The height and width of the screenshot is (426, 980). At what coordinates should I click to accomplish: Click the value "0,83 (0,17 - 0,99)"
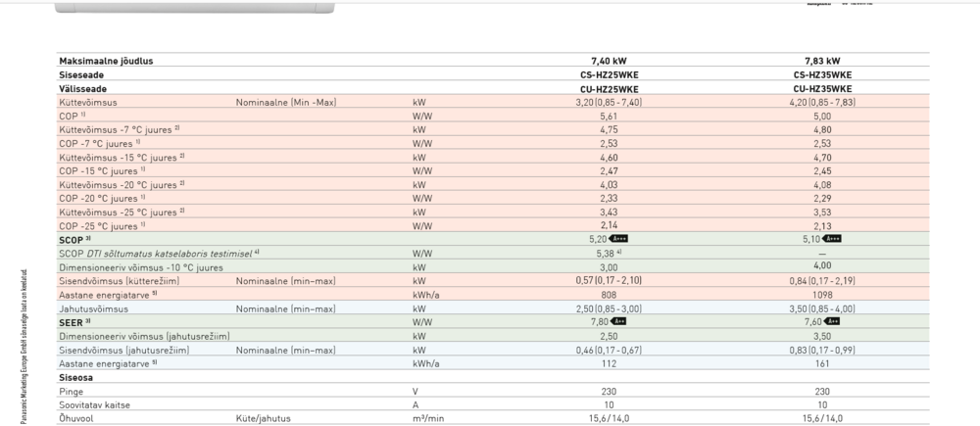pos(822,350)
